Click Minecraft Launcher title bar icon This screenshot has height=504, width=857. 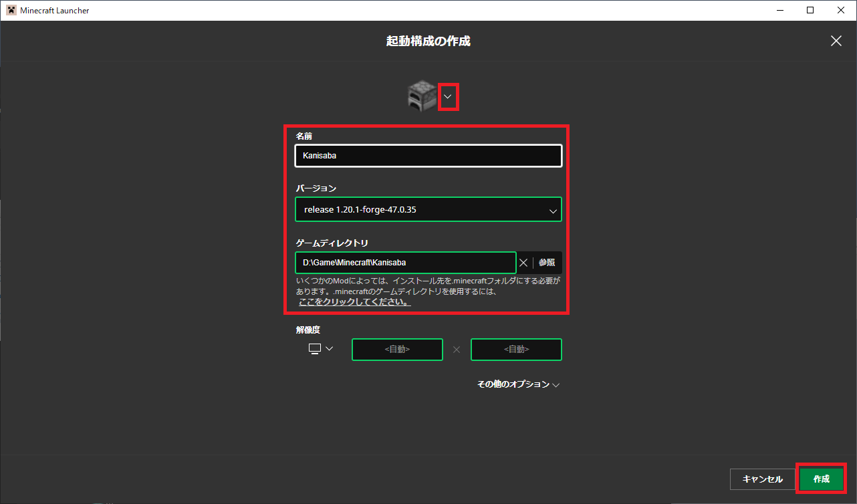click(x=11, y=10)
